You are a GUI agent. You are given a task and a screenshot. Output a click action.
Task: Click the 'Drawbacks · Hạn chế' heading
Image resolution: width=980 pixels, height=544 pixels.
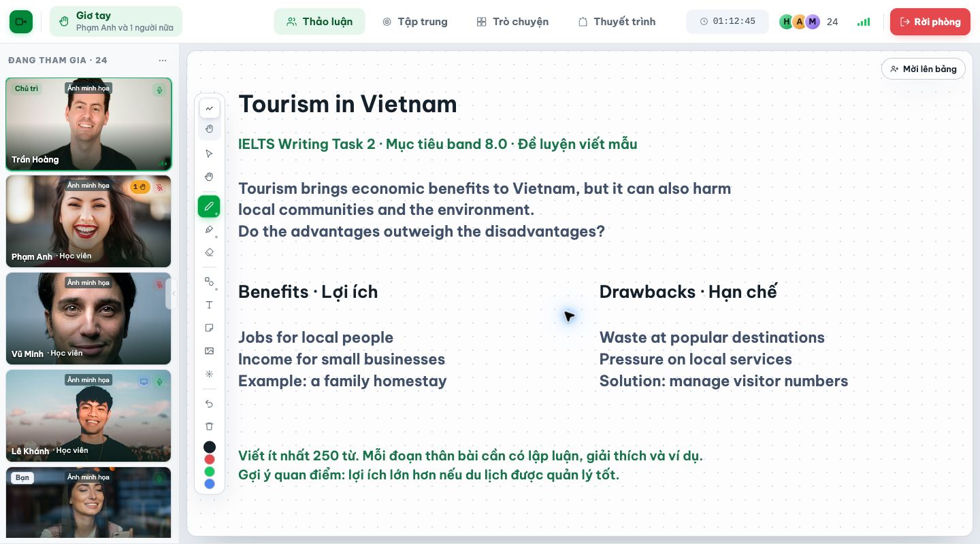pos(688,292)
